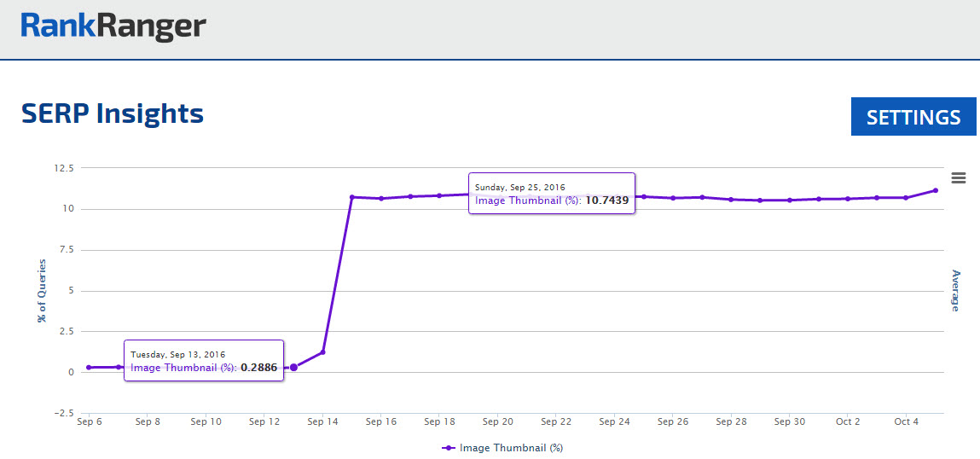The image size is (980, 459).
Task: Click the Sep 16 data point
Action: pyautogui.click(x=381, y=199)
